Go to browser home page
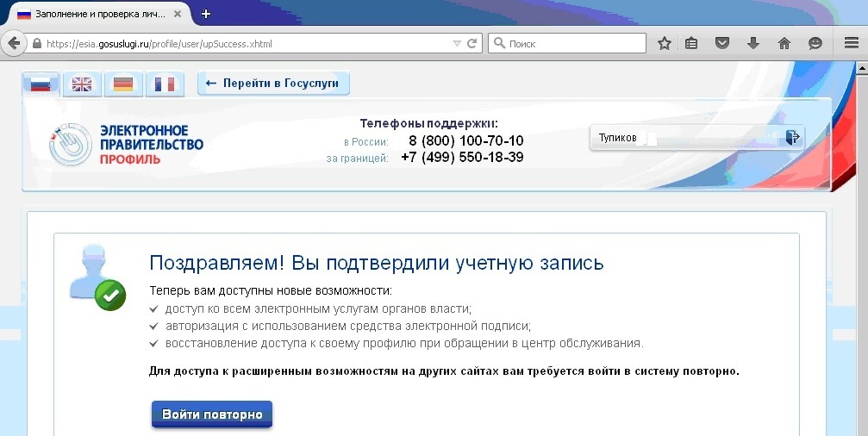 (x=784, y=43)
